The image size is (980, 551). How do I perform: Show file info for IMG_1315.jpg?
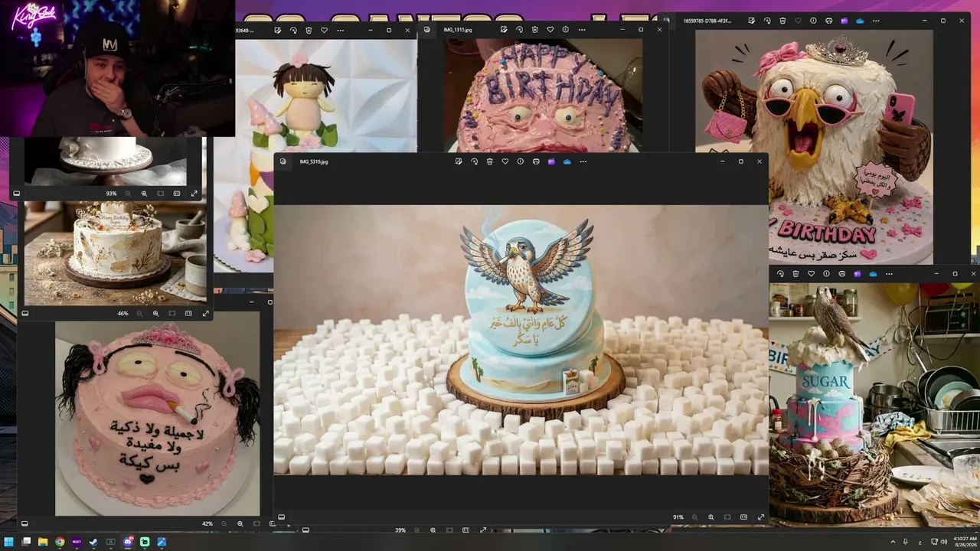pos(566,30)
